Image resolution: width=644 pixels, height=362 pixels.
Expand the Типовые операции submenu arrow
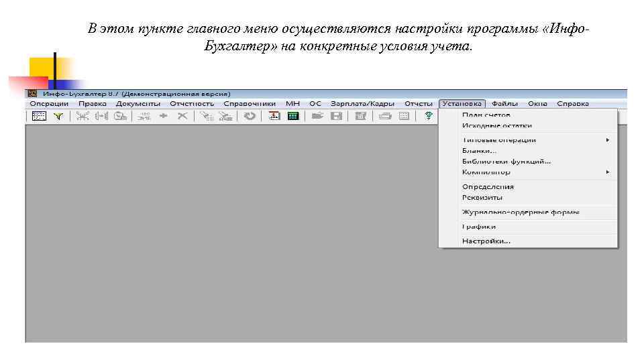click(x=608, y=140)
